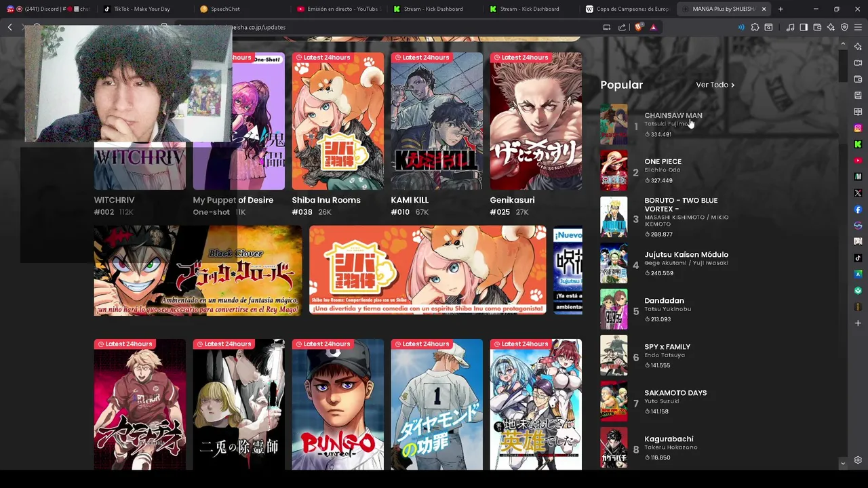Open Shiba Inu Rooms #038 cover
Viewport: 868px width, 488px height.
338,121
